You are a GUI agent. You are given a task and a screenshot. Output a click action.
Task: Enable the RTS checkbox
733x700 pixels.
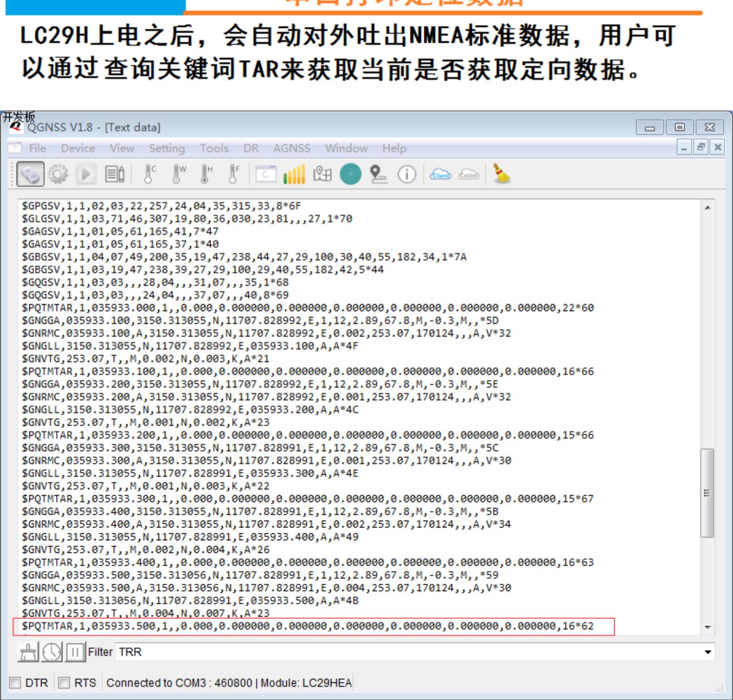(x=64, y=682)
